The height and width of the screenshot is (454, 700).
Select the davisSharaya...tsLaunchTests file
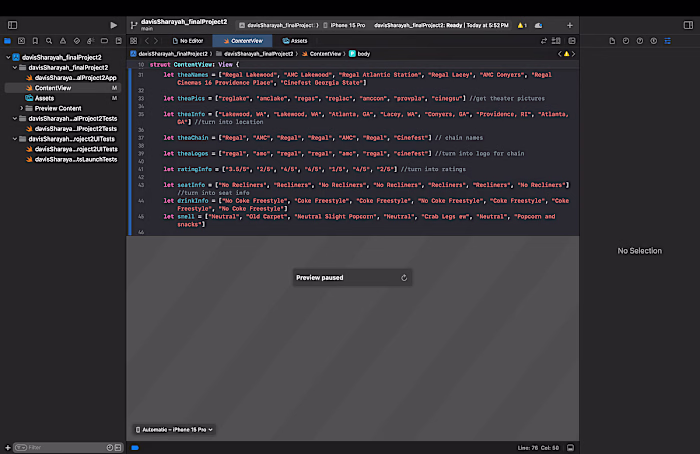tap(71, 159)
